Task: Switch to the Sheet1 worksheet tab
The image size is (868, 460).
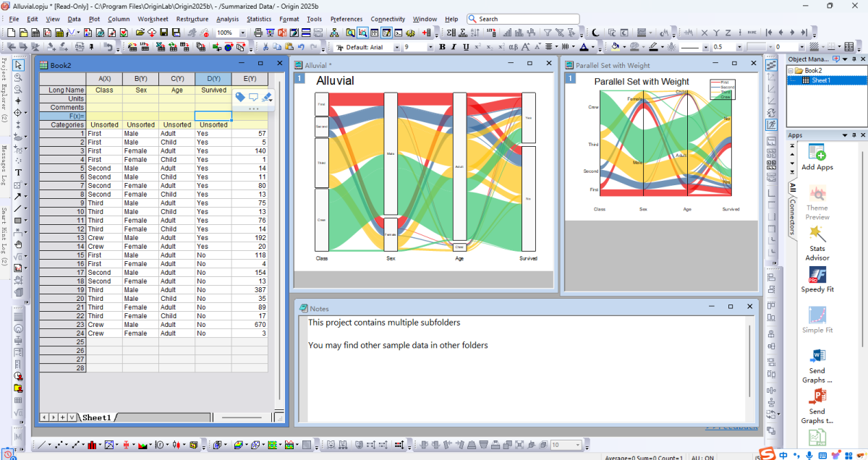Action: pyautogui.click(x=96, y=417)
